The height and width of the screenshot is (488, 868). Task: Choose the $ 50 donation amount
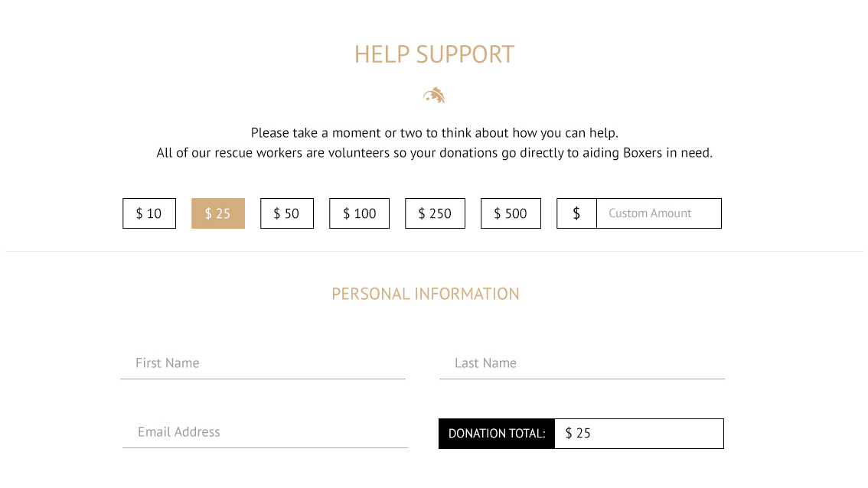[x=287, y=213]
